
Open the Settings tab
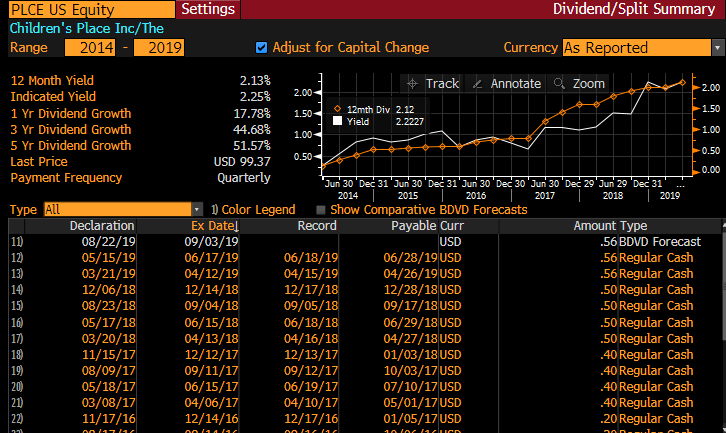[x=209, y=9]
